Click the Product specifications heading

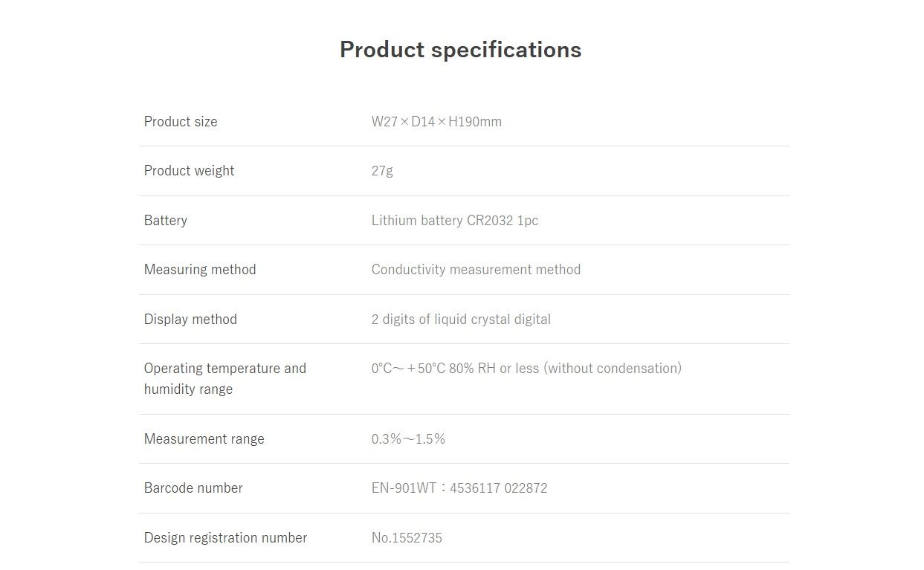coord(460,50)
